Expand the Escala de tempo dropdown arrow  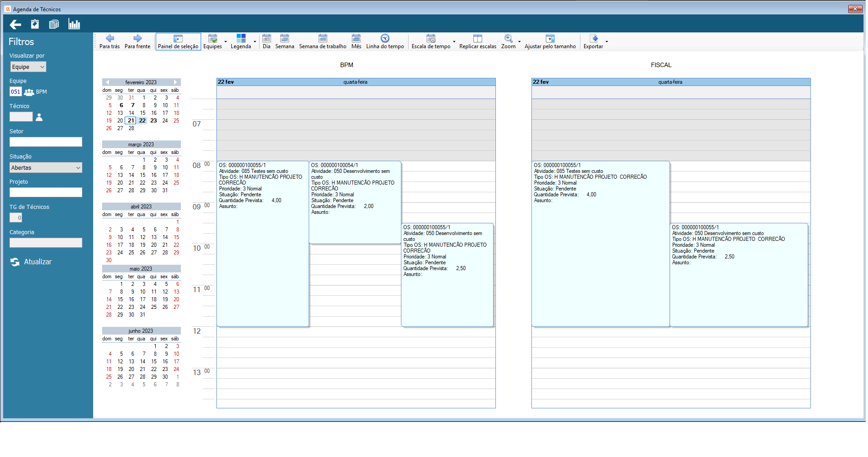[x=454, y=42]
